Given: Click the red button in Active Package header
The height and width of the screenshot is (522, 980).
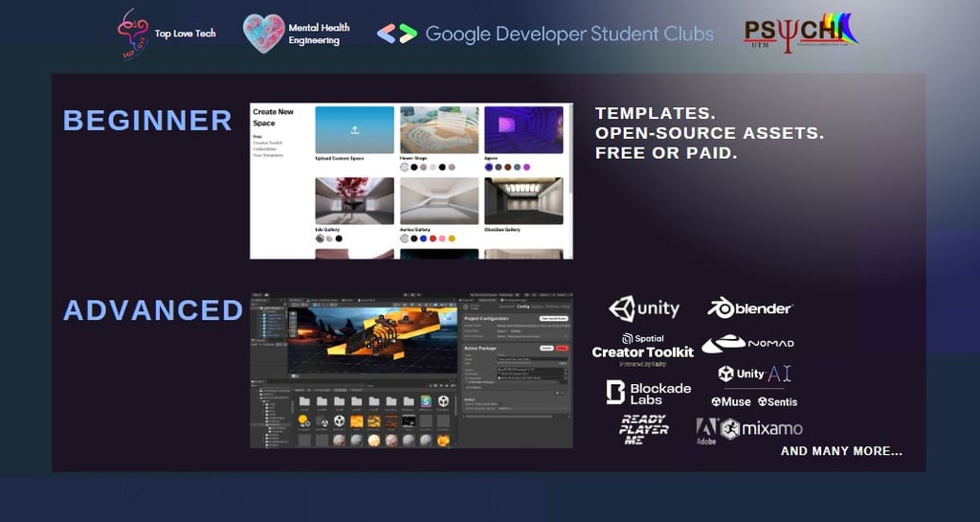Looking at the screenshot, I should 562,349.
